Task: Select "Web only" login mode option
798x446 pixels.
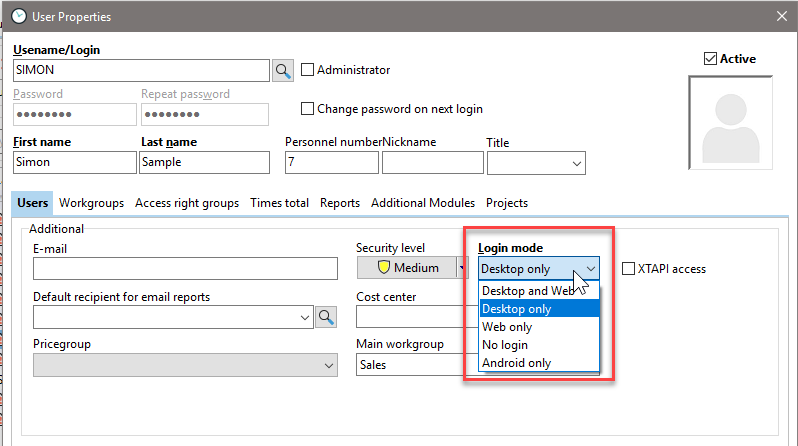Action: (507, 327)
